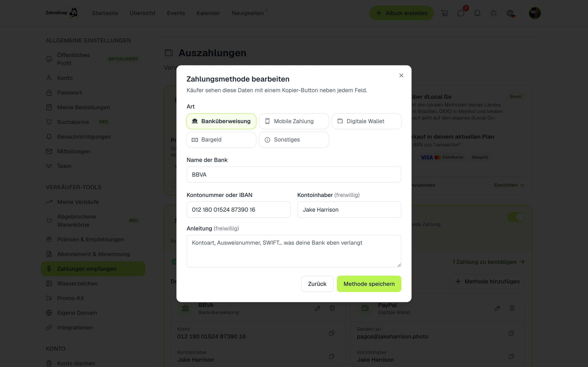Expand the Einrichten dropdown

[509, 185]
